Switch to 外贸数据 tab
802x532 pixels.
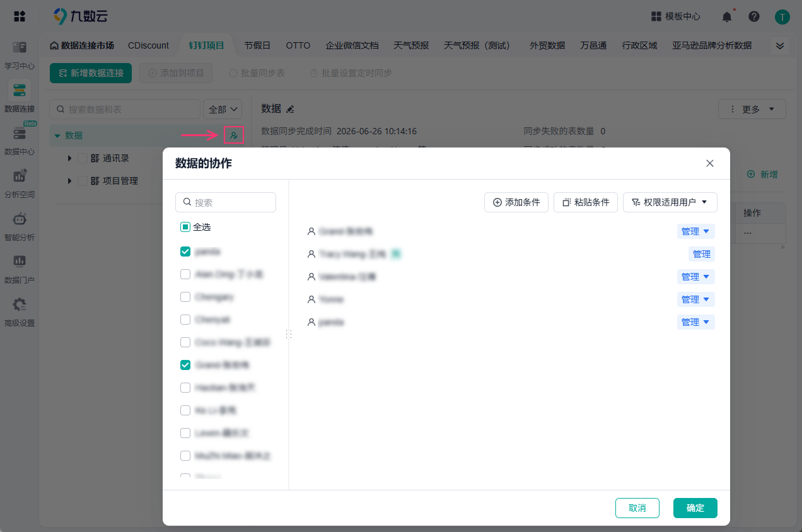(x=547, y=45)
